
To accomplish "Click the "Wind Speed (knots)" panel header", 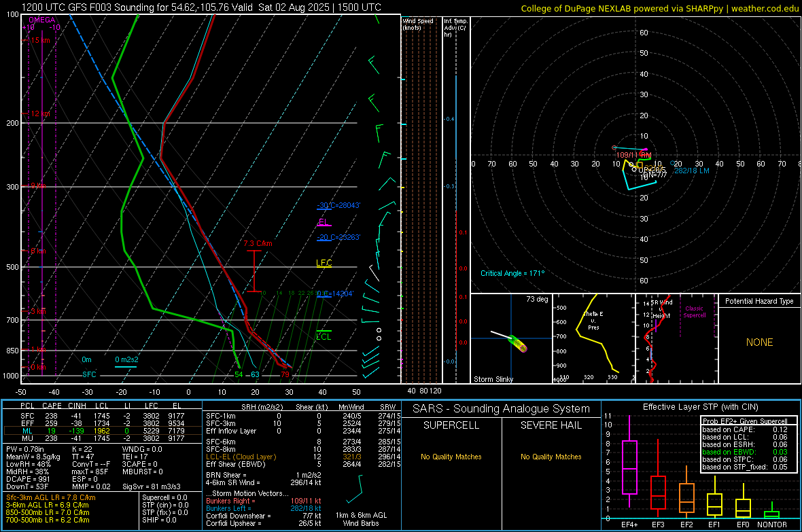I will 417,24.
